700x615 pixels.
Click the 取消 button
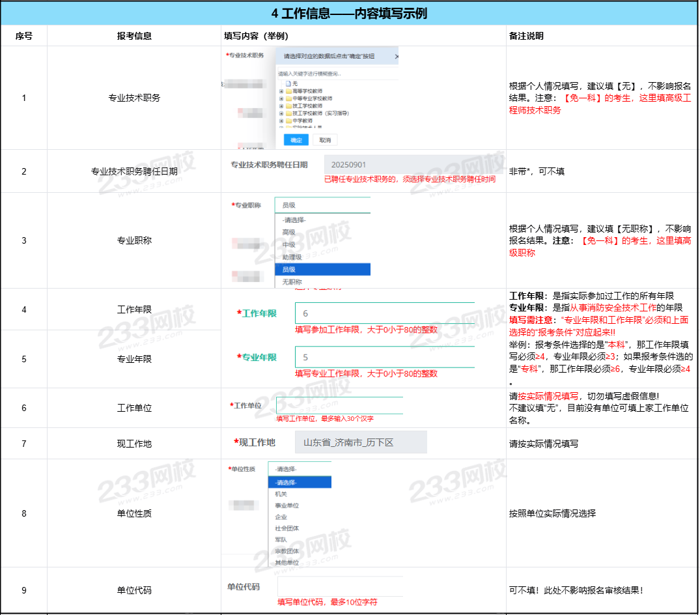pyautogui.click(x=325, y=140)
